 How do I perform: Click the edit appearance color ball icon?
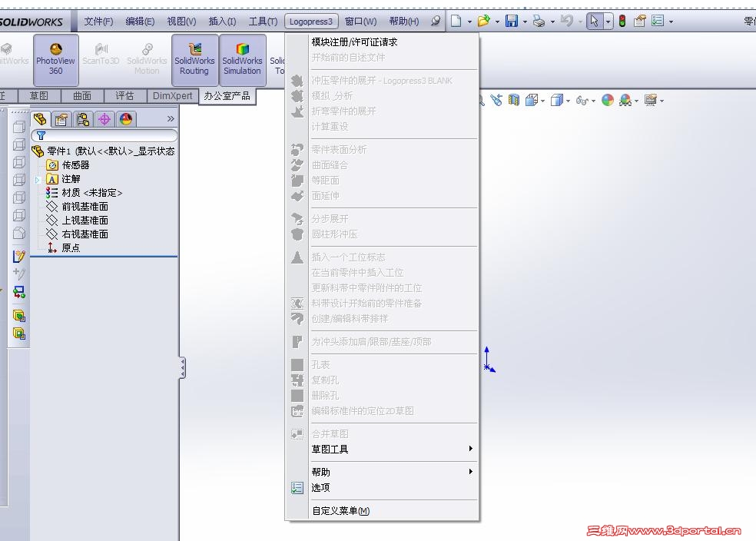(608, 100)
